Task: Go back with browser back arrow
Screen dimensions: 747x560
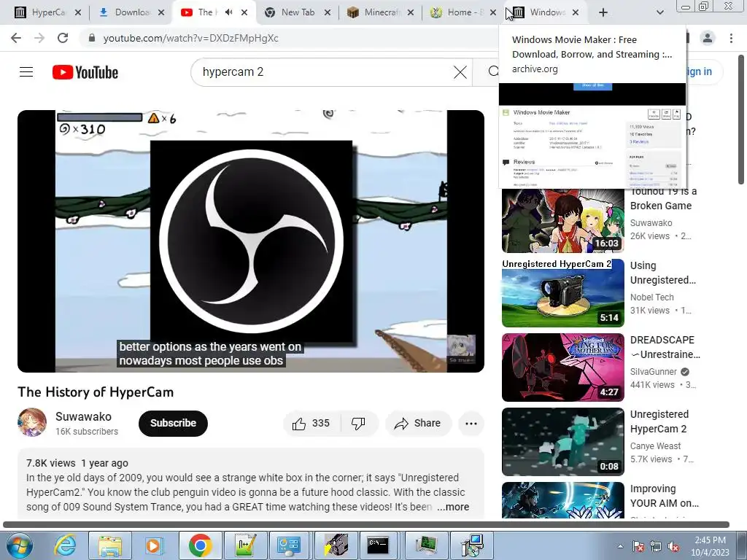Action: pos(16,38)
